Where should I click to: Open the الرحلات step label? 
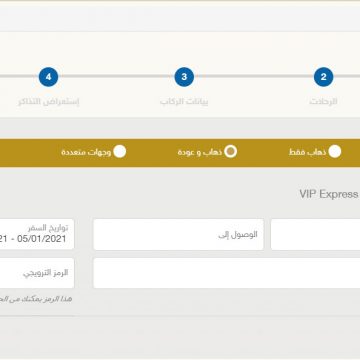[x=323, y=101]
